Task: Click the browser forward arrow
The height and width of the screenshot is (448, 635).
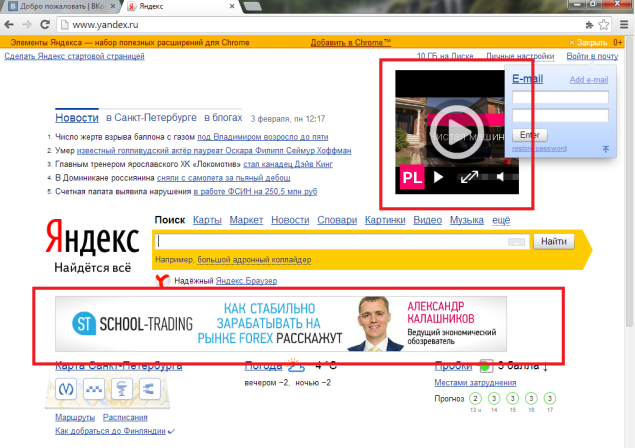Action: [27, 25]
